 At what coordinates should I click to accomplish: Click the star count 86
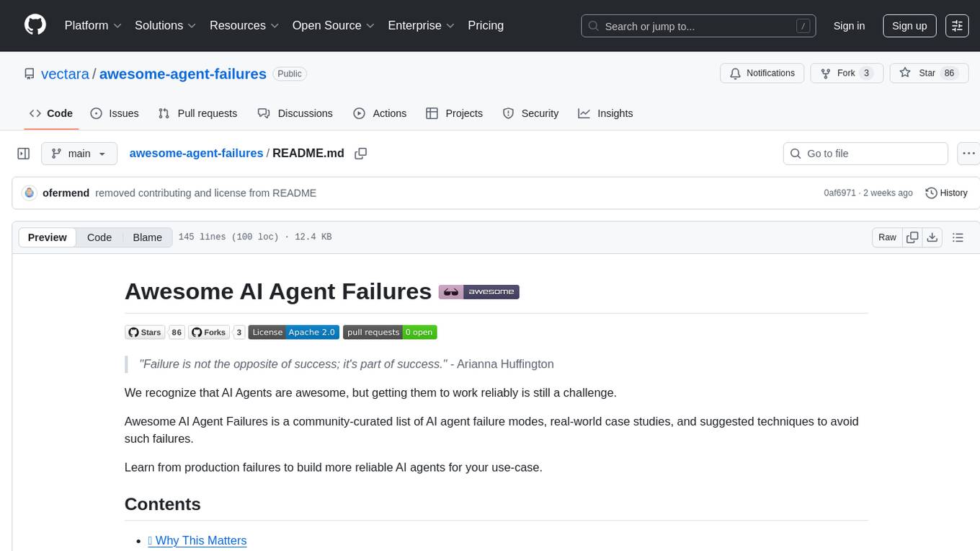[949, 73]
